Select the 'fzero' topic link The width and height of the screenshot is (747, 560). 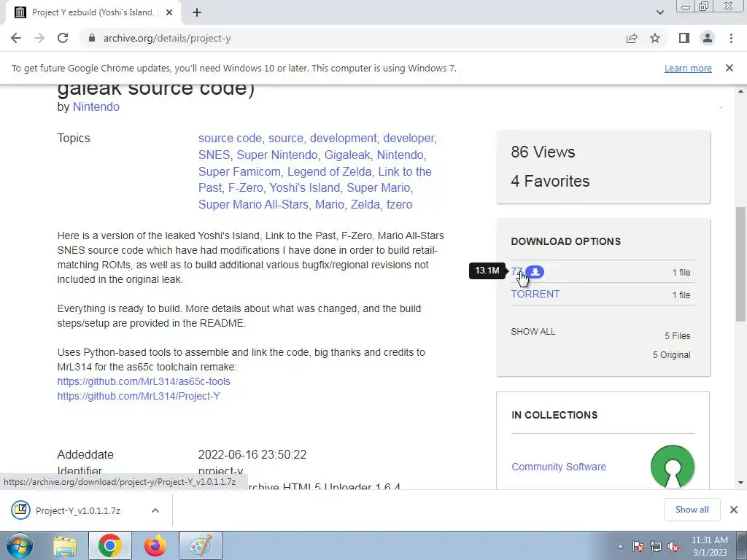(399, 204)
